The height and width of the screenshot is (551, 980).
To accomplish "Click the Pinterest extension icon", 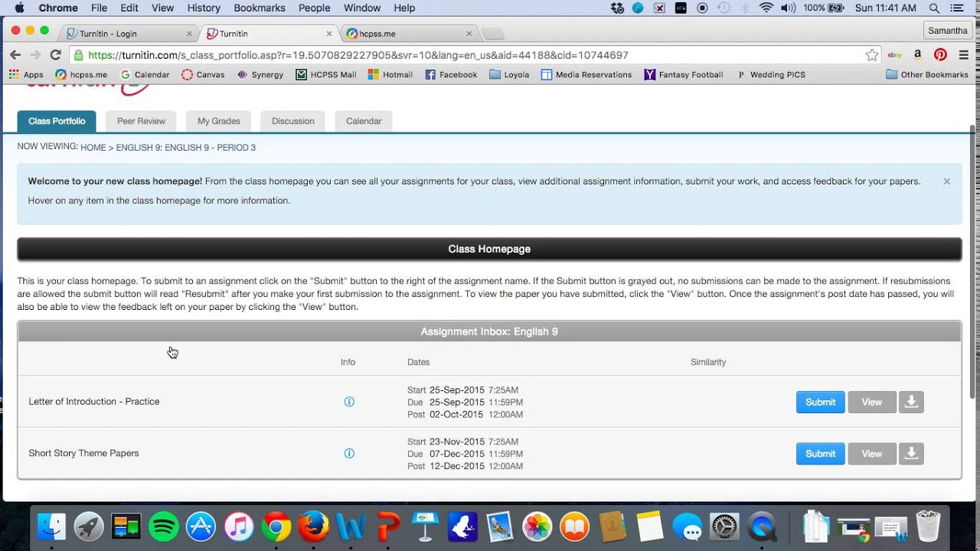I will pos(940,55).
